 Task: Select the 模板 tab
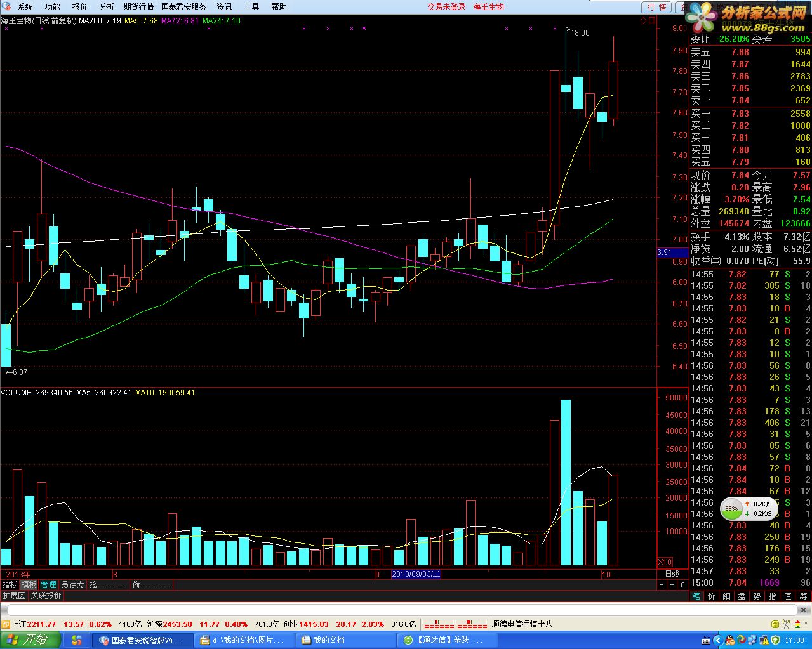coord(29,585)
